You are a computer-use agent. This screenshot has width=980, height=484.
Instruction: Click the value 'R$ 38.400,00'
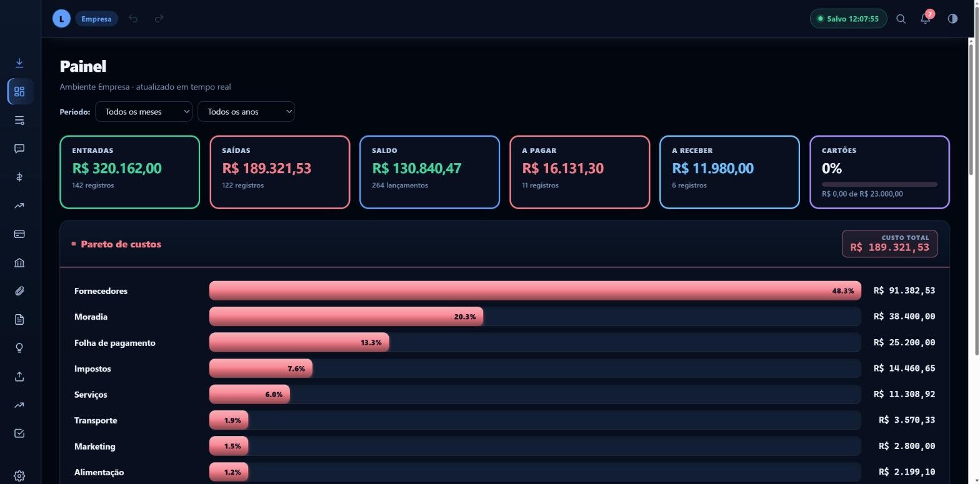[904, 317]
